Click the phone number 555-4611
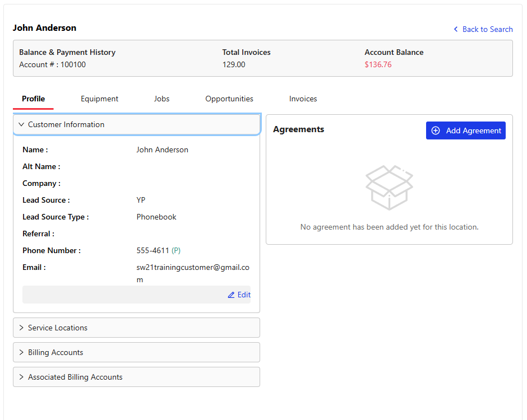The height and width of the screenshot is (420, 527). click(152, 250)
